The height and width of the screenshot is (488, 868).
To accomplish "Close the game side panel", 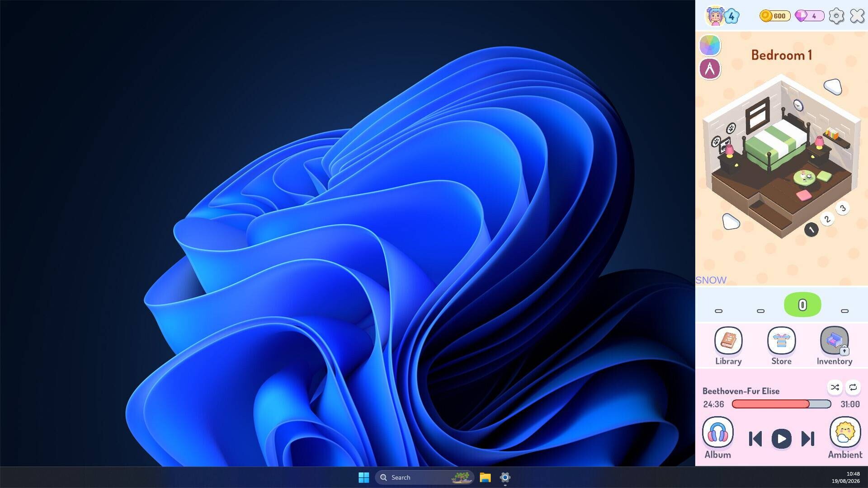I will (x=857, y=16).
